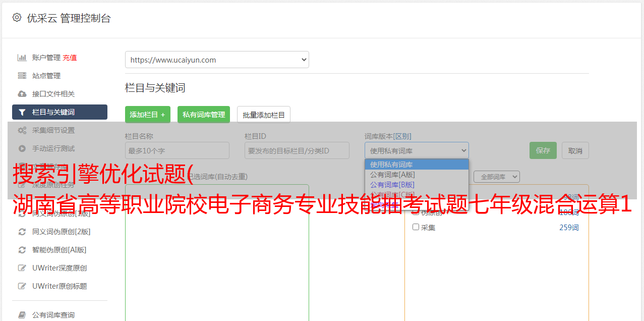Focus the 栏目名称 input field

pos(177,150)
